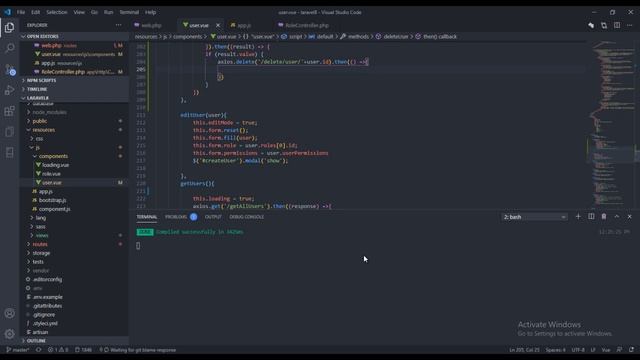Image resolution: width=640 pixels, height=360 pixels.
Task: Open the Manage gear in activity bar
Action: pyautogui.click(x=9, y=334)
